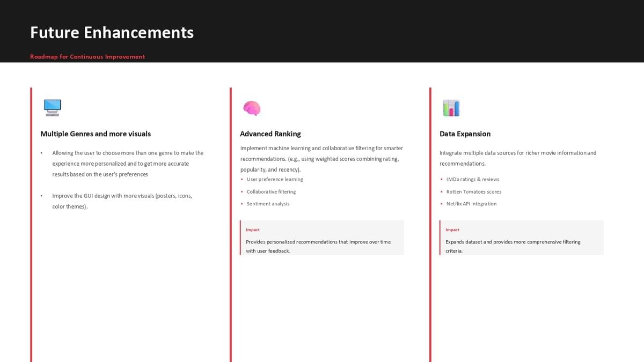Click the Impact label under Data Expansion
The image size is (644, 362).
coord(452,230)
